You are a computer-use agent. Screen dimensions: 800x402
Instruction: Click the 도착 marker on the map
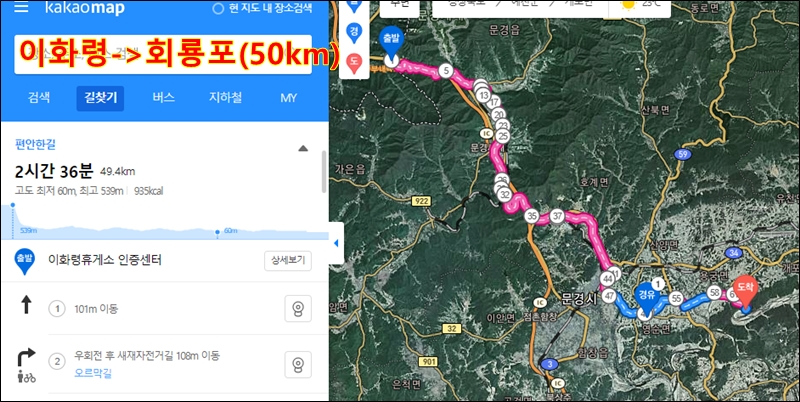point(745,292)
